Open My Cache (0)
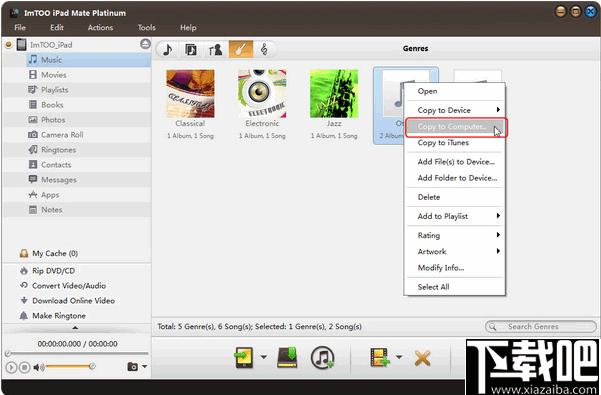 click(49, 253)
